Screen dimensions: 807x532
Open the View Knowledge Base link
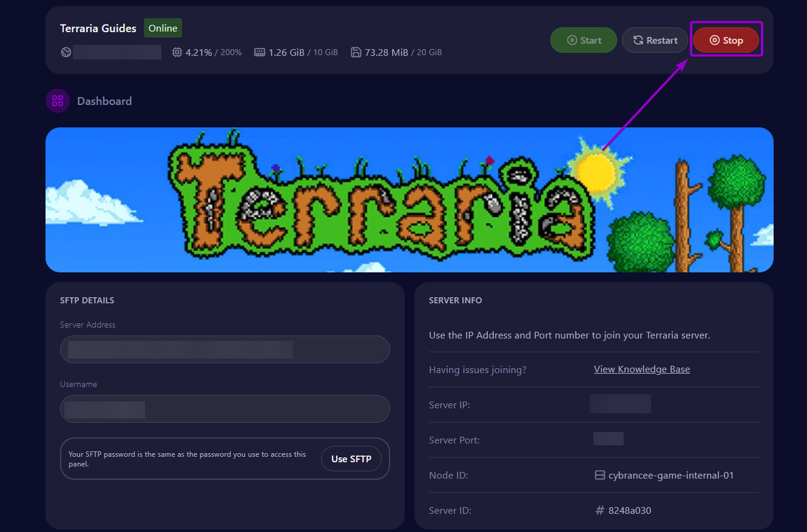641,369
